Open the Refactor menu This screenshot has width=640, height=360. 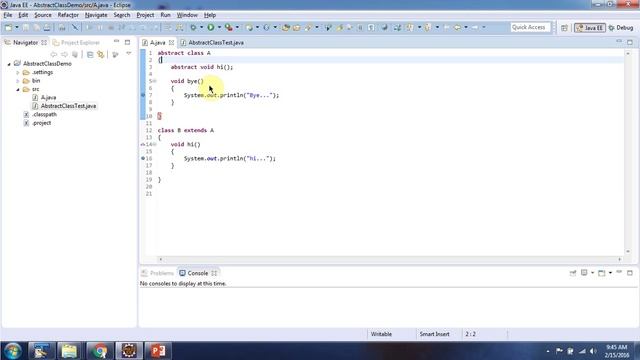tap(68, 15)
